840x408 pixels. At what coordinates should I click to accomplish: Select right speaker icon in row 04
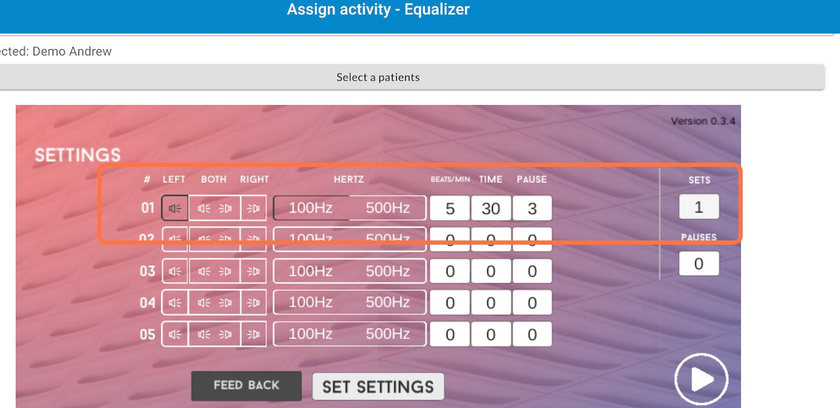254,303
